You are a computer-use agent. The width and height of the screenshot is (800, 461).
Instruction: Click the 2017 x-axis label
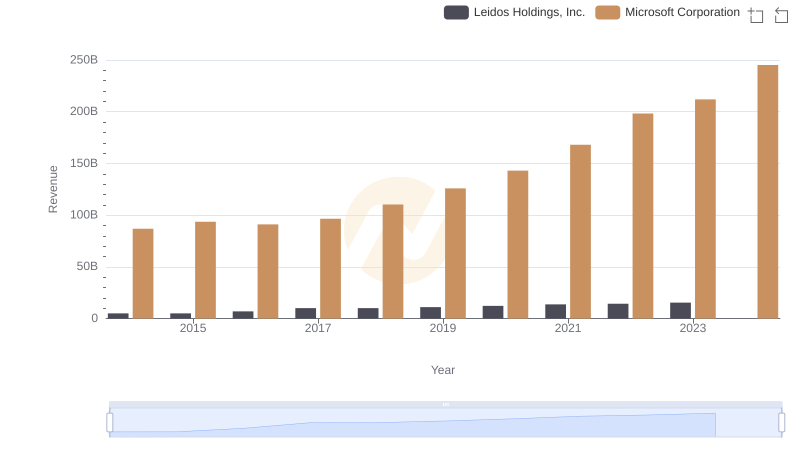[x=318, y=328]
